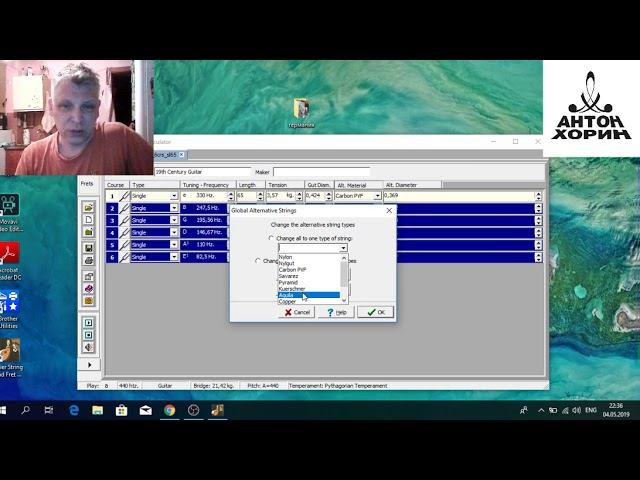Viewport: 640px width, 480px height.
Task: Choose Kuerschner from the string type list
Action: click(309, 289)
